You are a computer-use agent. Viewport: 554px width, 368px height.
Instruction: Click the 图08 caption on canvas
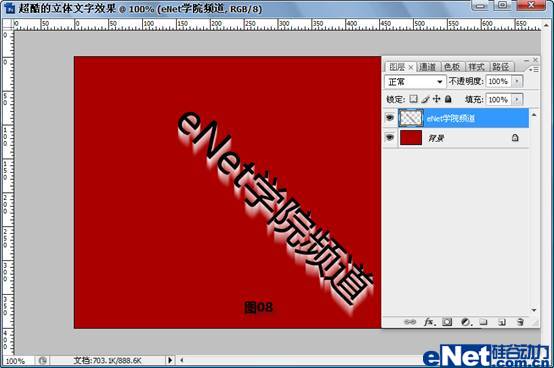point(259,307)
